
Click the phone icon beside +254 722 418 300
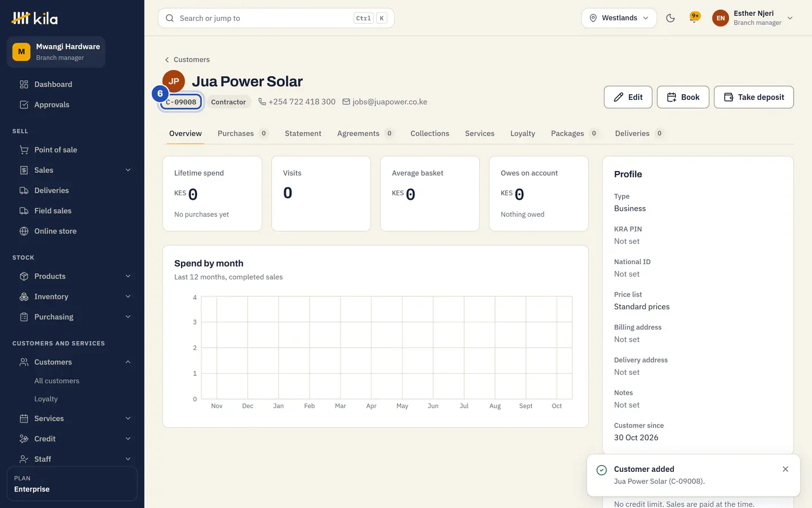coord(262,102)
